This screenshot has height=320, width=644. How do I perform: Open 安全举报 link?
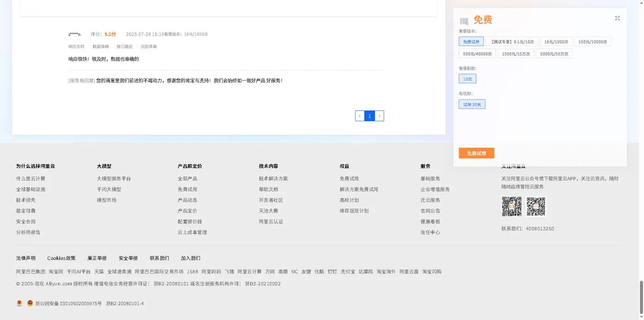pos(128,258)
